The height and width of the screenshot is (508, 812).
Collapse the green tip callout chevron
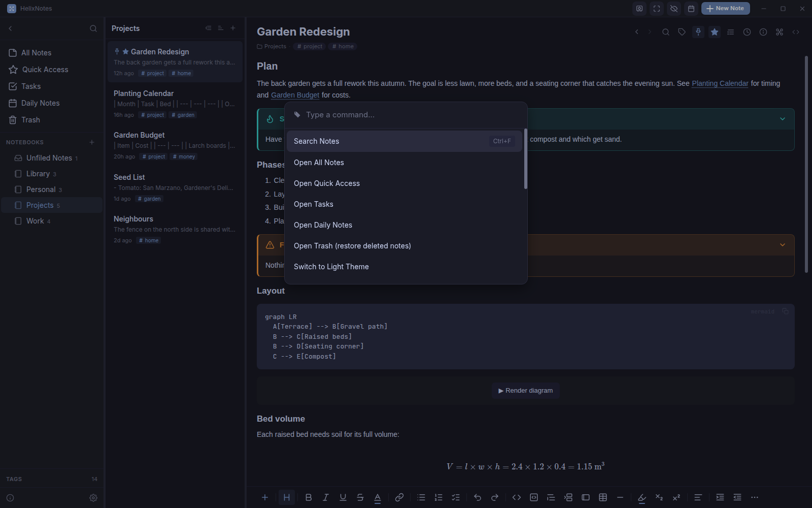[x=783, y=119]
